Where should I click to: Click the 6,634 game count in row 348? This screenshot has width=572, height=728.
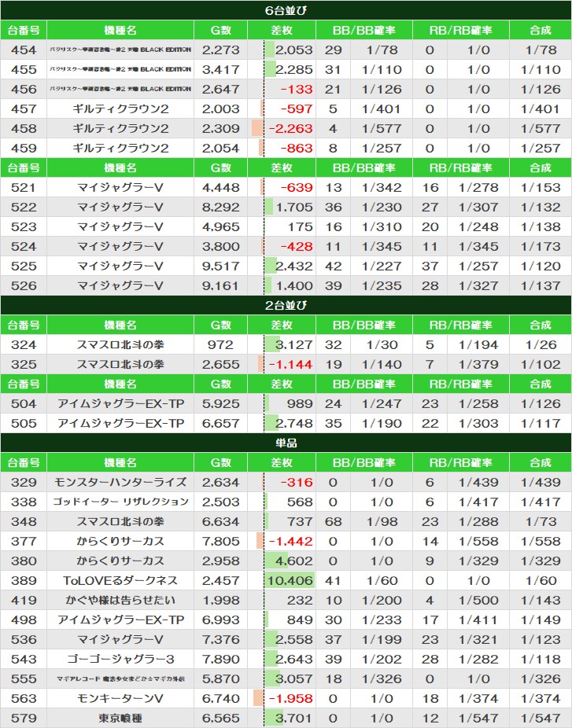click(221, 521)
